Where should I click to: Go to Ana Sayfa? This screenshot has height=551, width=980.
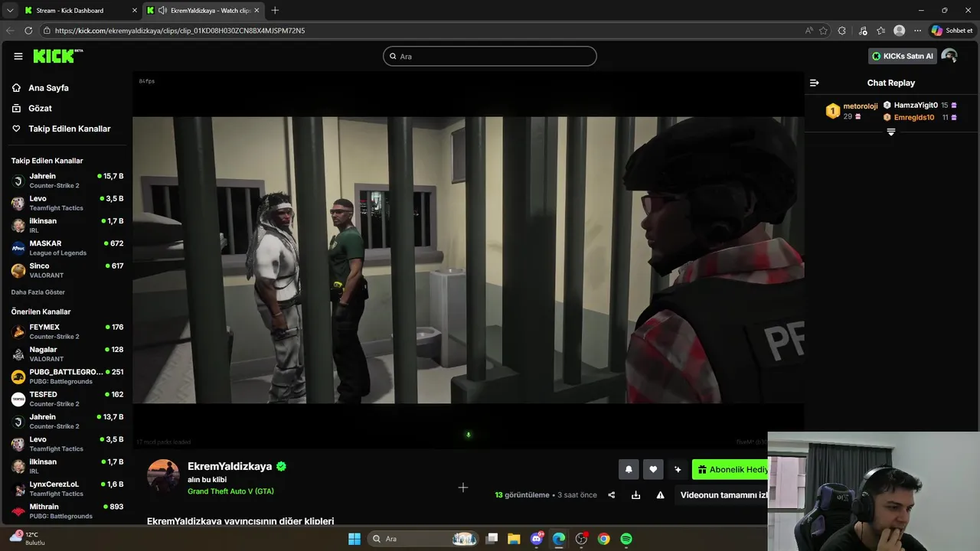[x=49, y=88]
